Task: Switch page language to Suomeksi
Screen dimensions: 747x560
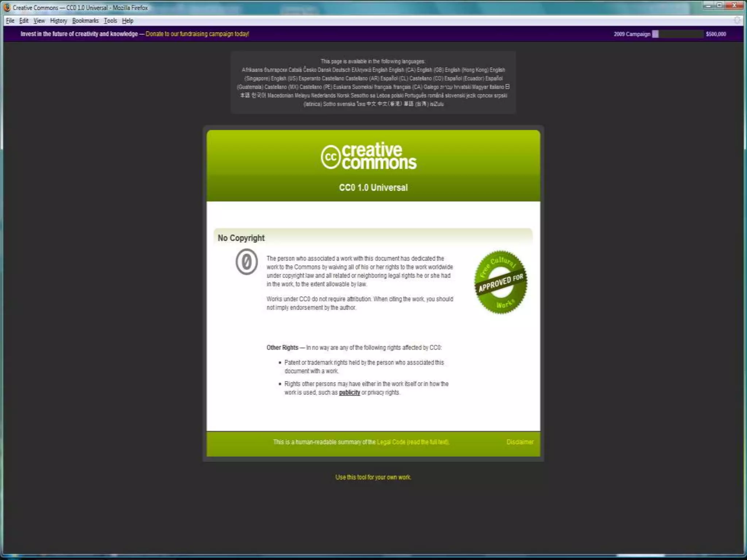Action: [x=363, y=87]
